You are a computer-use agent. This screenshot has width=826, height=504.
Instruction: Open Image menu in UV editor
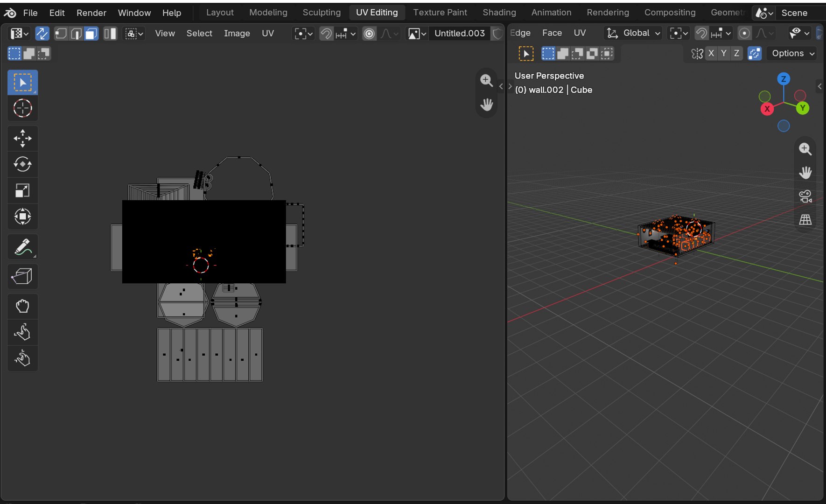pos(237,34)
